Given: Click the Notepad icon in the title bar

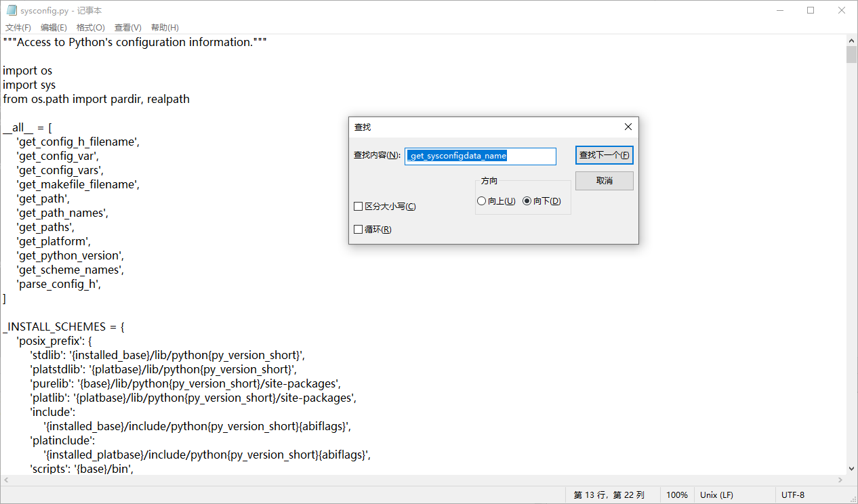Looking at the screenshot, I should (x=11, y=10).
